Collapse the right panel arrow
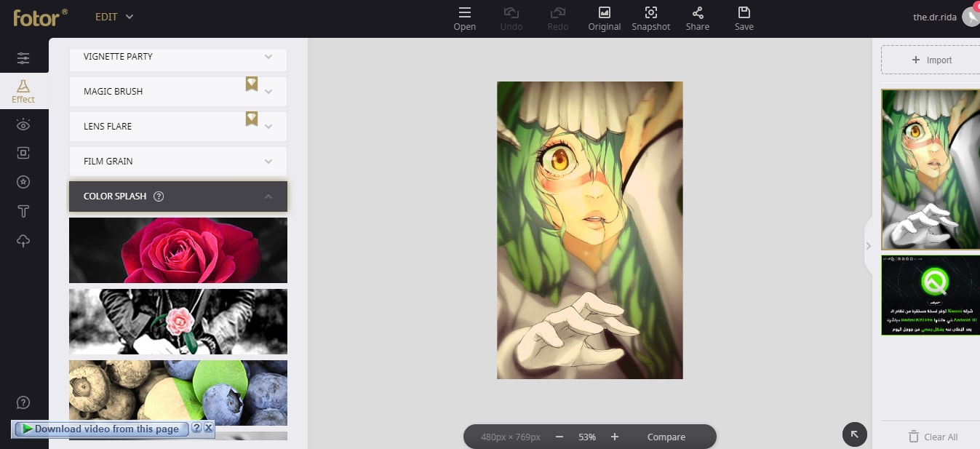This screenshot has height=449, width=980. point(868,246)
